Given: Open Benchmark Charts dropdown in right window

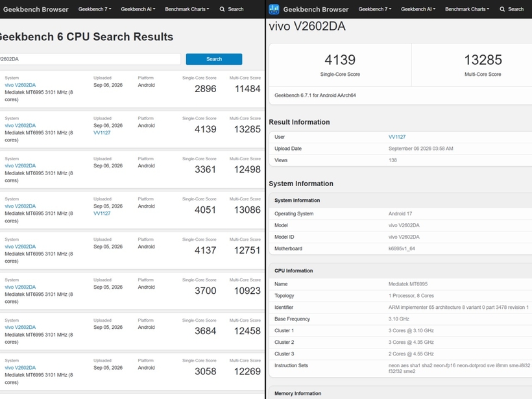Looking at the screenshot, I should (x=467, y=9).
